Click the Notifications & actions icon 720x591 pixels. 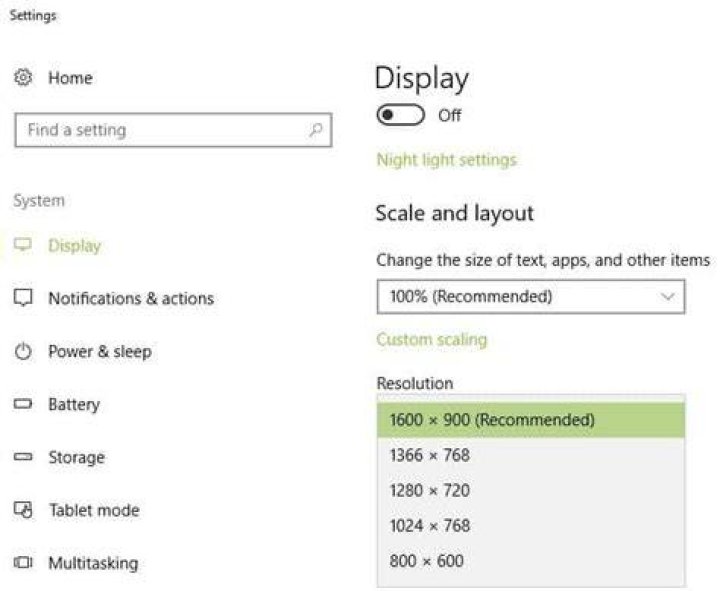pyautogui.click(x=23, y=298)
